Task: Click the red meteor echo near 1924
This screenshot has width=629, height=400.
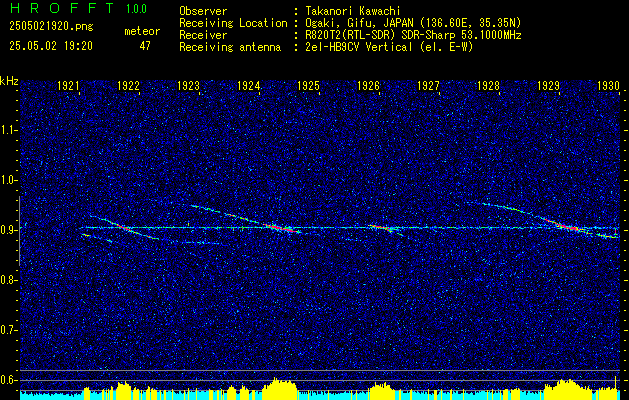Action: (x=281, y=228)
